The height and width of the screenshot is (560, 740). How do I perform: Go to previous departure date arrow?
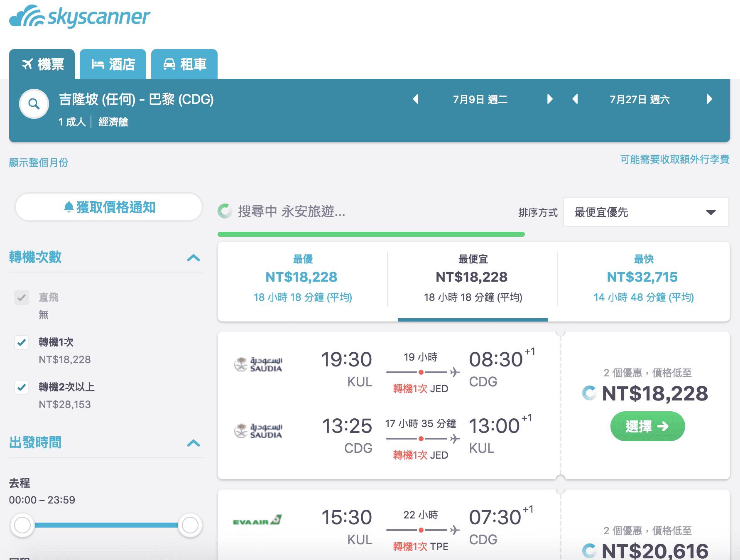[x=415, y=99]
